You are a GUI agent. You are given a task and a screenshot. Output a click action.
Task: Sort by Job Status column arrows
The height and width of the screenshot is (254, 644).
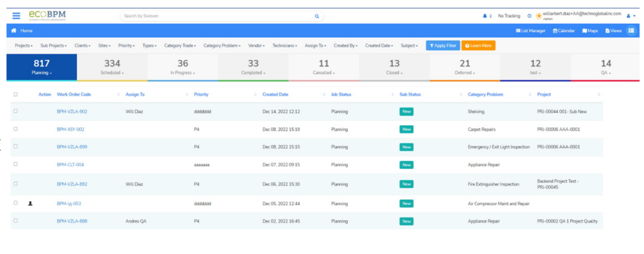coord(393,94)
